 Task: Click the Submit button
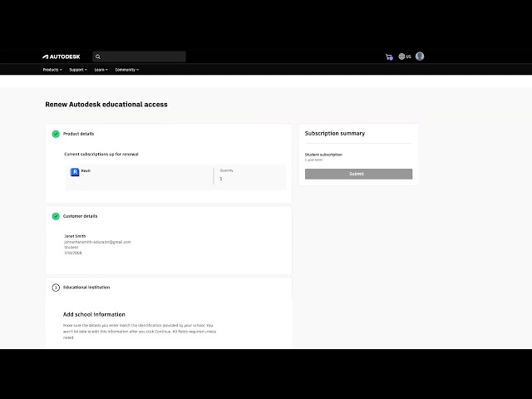point(358,174)
